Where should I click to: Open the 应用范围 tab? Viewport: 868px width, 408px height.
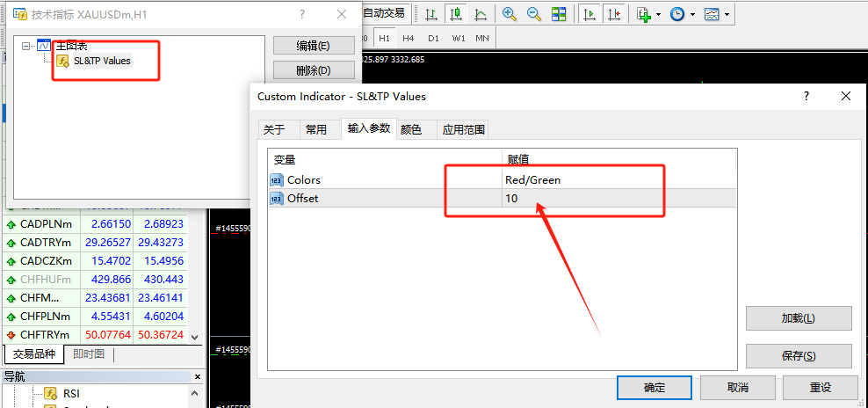pos(463,130)
